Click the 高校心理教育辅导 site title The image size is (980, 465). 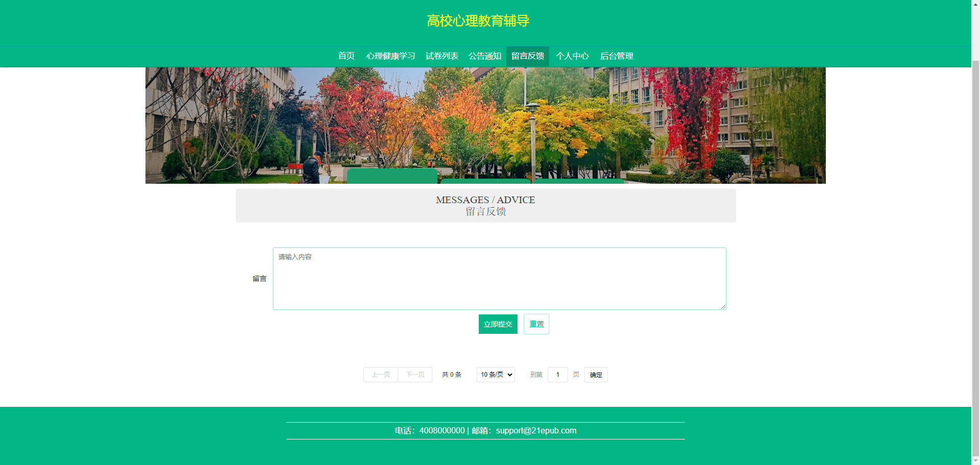(x=478, y=21)
